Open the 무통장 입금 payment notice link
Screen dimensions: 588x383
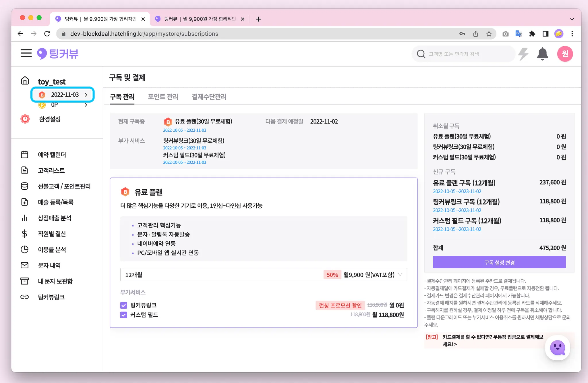click(x=493, y=340)
